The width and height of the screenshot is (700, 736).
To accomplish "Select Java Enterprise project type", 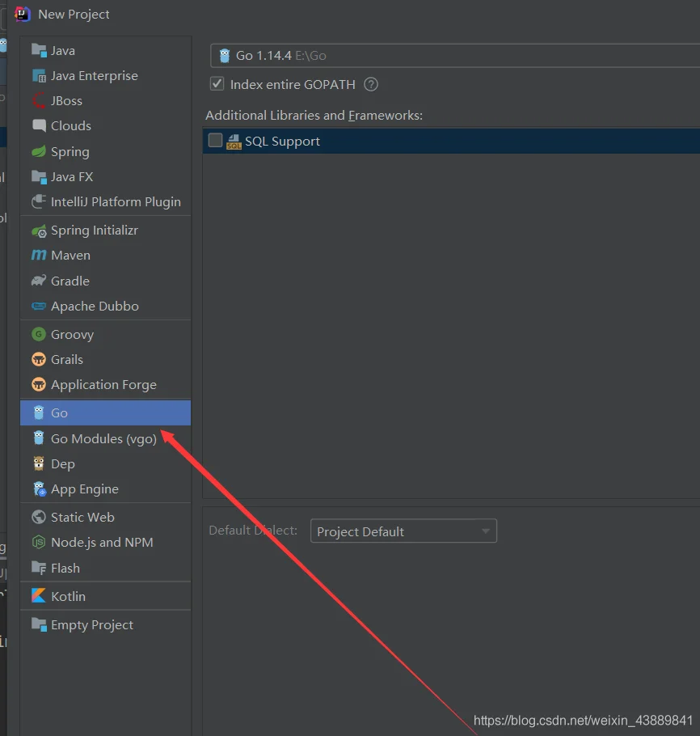I will pos(106,75).
